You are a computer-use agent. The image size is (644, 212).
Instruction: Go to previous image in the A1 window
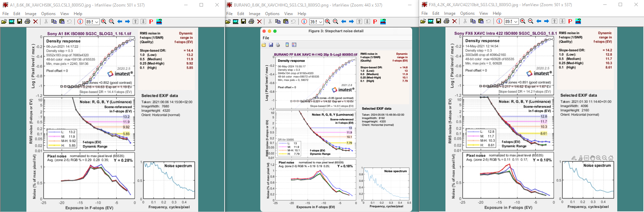click(x=120, y=22)
